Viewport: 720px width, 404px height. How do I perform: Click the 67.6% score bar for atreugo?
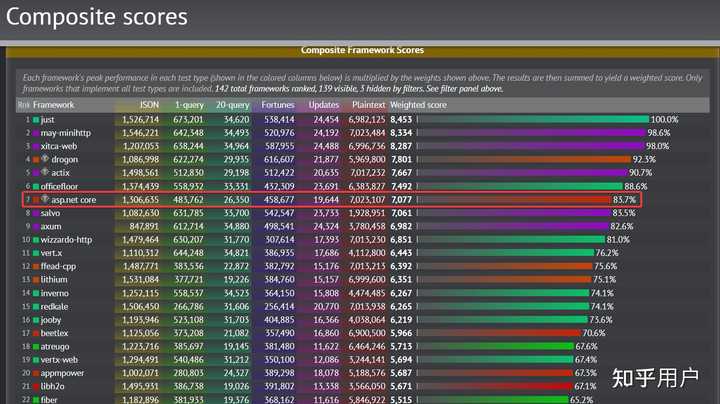(x=495, y=347)
